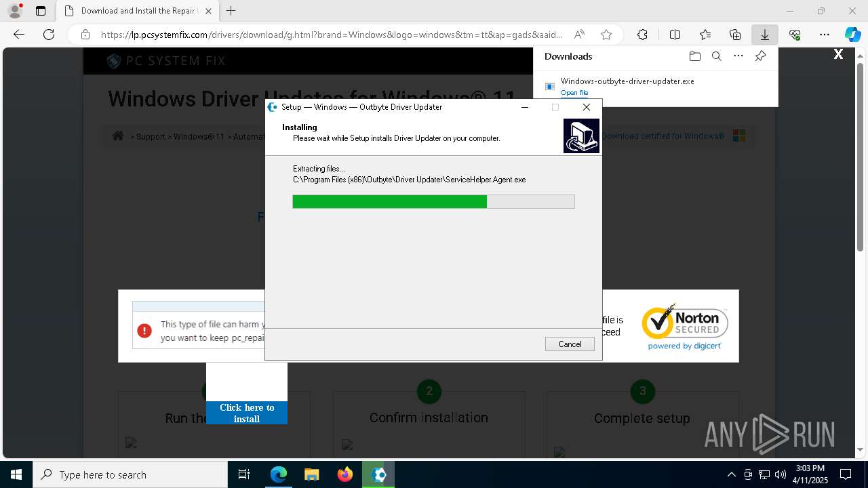Click the Edge profile avatar icon
868x488 pixels.
tap(15, 11)
